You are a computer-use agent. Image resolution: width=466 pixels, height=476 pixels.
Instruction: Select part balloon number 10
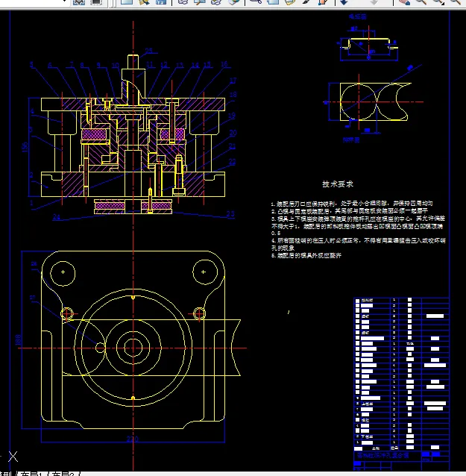[116, 65]
